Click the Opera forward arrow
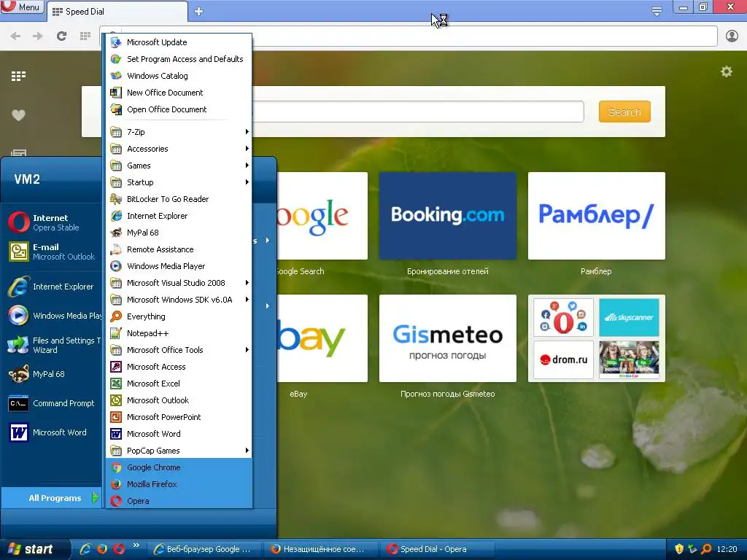This screenshot has width=747, height=560. (38, 36)
